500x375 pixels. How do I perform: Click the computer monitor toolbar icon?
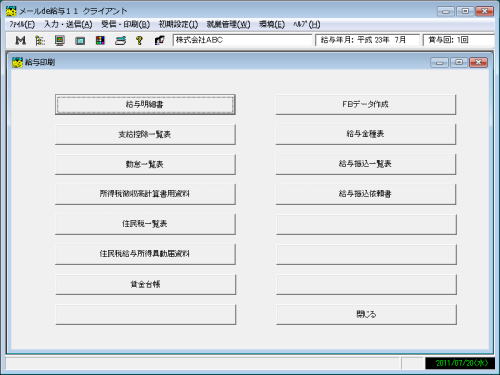click(60, 40)
